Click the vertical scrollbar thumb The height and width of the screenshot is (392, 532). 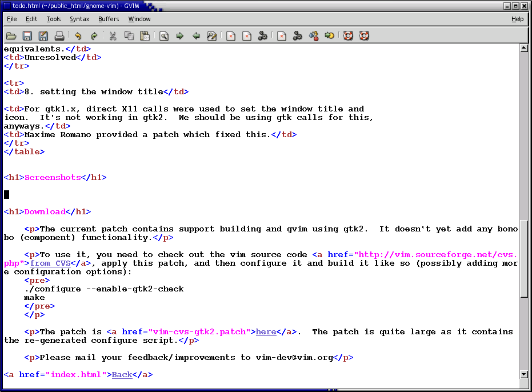click(x=524, y=259)
